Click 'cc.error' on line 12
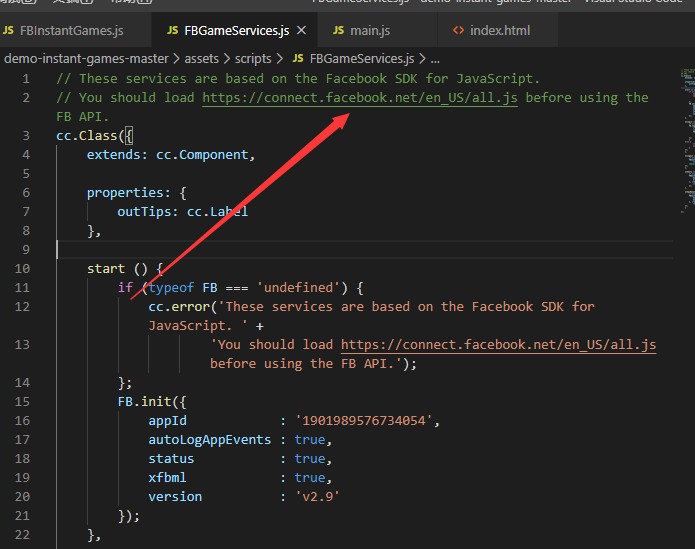The height and width of the screenshot is (549, 695). [179, 307]
